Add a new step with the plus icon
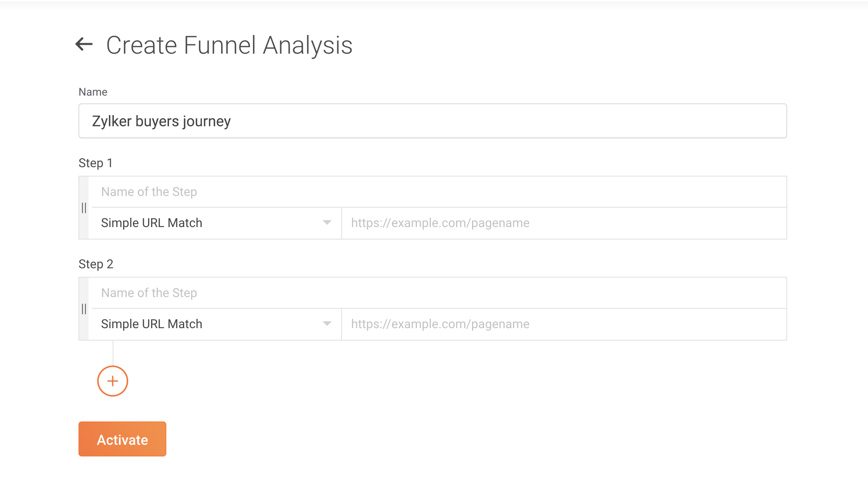 click(113, 381)
